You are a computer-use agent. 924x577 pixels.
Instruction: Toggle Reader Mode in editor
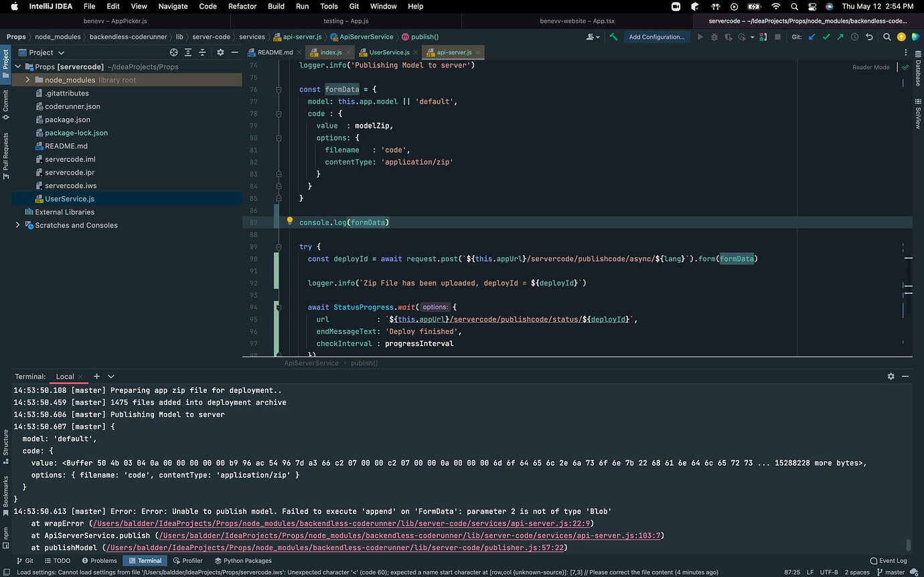[x=870, y=67]
